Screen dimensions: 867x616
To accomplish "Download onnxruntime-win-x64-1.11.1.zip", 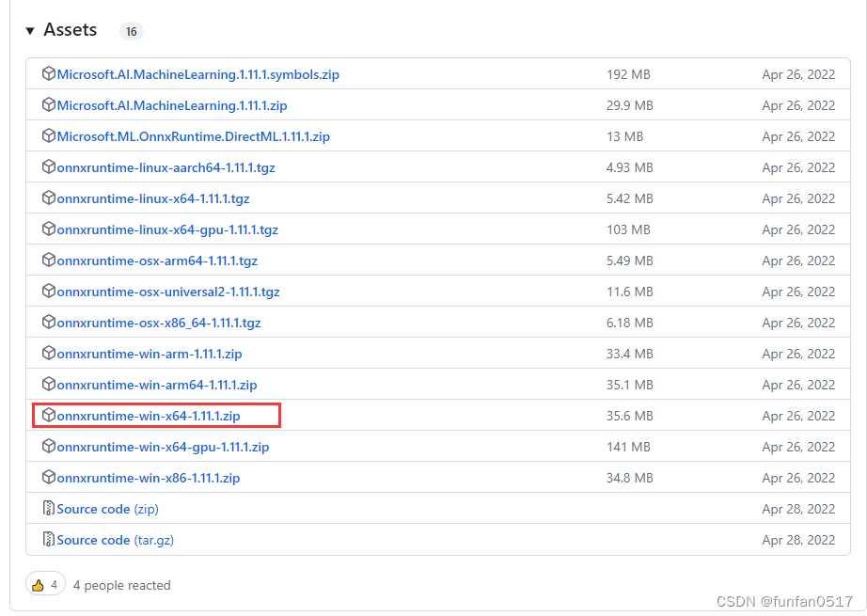I will [x=149, y=416].
